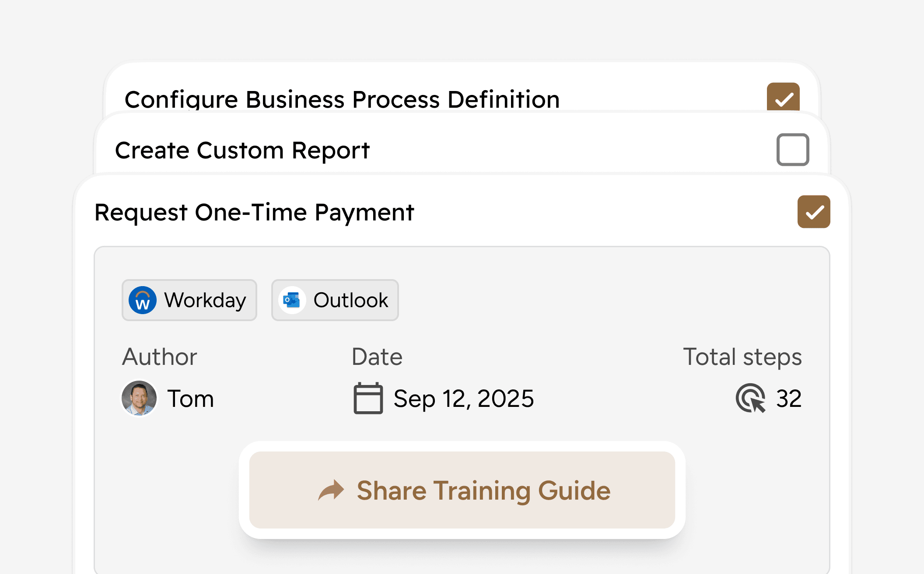Select the Outlook app tag
Image resolution: width=924 pixels, height=574 pixels.
click(x=335, y=300)
